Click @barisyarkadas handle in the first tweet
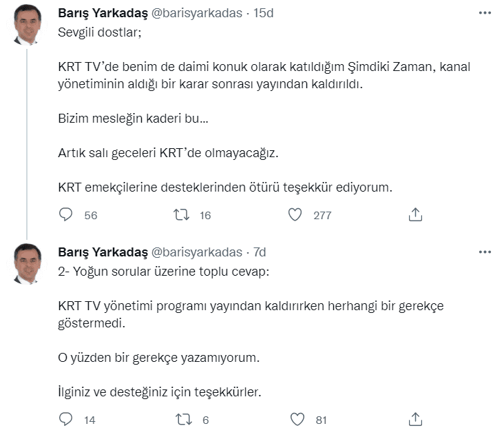 point(196,14)
